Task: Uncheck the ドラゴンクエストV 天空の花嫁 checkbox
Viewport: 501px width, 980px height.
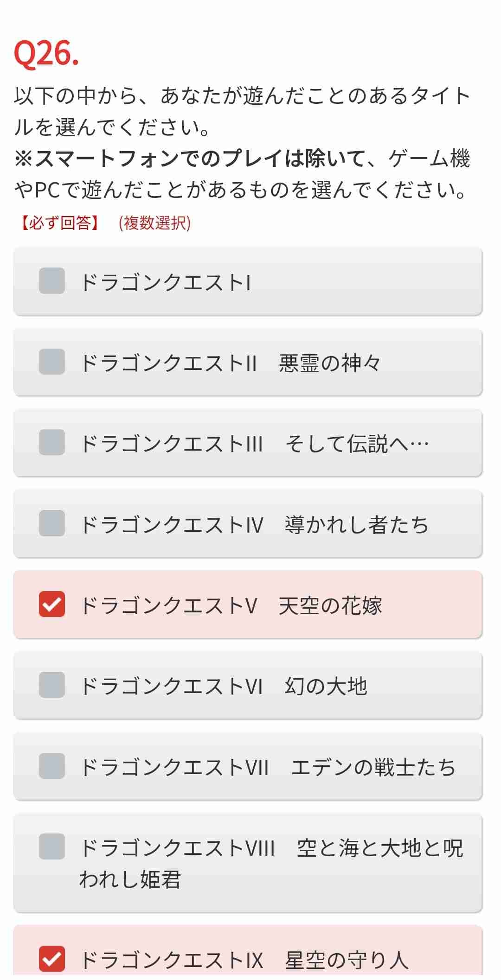Action: click(x=51, y=605)
